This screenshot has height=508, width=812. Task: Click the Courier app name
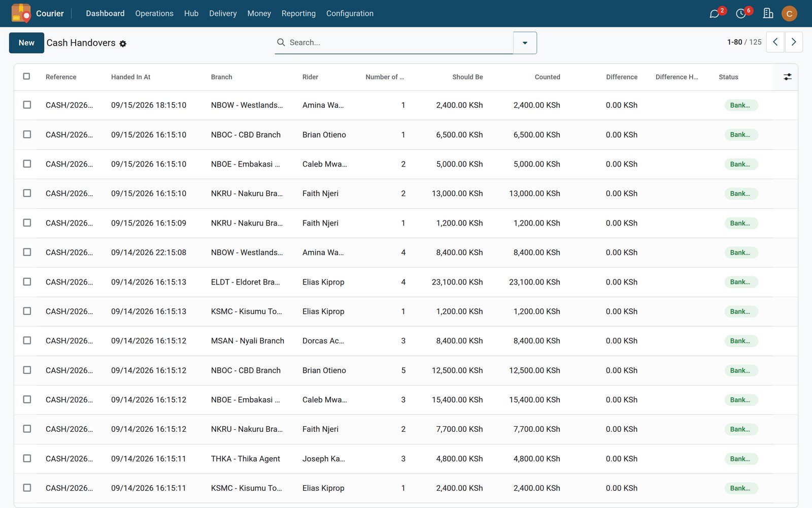click(50, 13)
